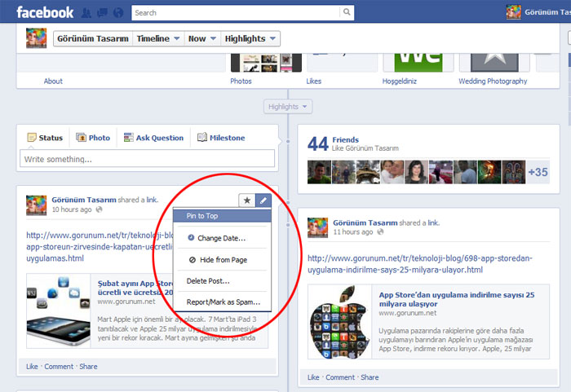This screenshot has height=392, width=571.
Task: Open the Görünüm Tasarım profile picture in the top bar
Action: (x=513, y=12)
